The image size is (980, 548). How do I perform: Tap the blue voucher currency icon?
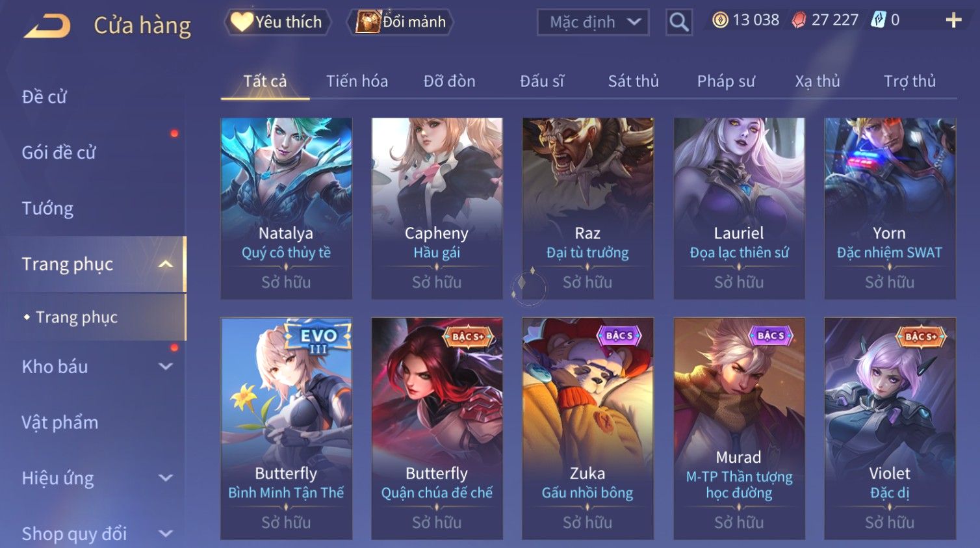point(879,20)
